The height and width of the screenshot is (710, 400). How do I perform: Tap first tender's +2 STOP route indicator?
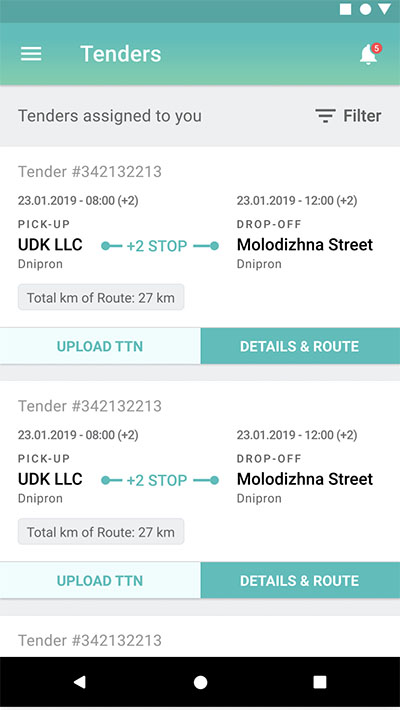click(x=160, y=246)
